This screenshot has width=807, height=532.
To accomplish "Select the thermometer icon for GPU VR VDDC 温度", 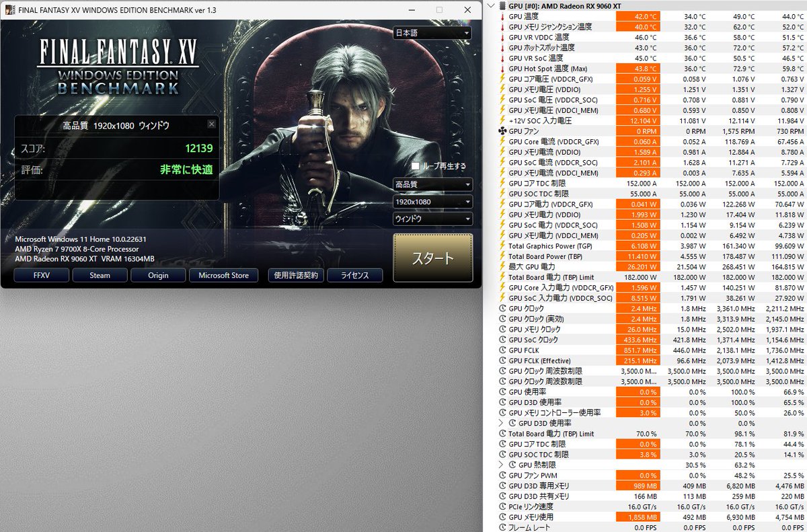I will (x=502, y=37).
